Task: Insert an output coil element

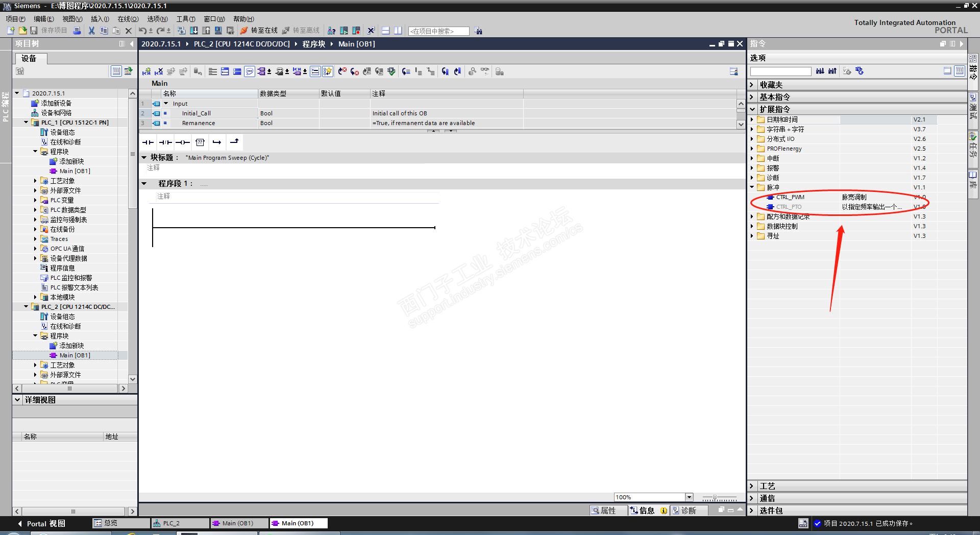Action: tap(183, 142)
